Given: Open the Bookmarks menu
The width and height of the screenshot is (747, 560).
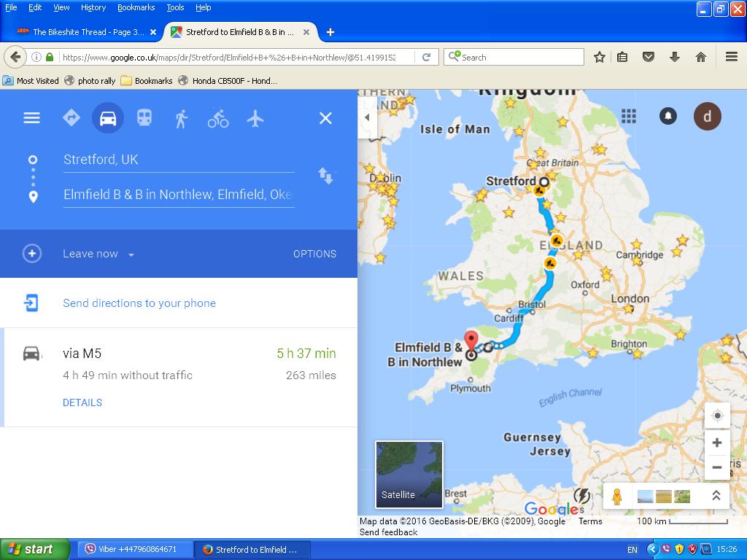Looking at the screenshot, I should [136, 7].
